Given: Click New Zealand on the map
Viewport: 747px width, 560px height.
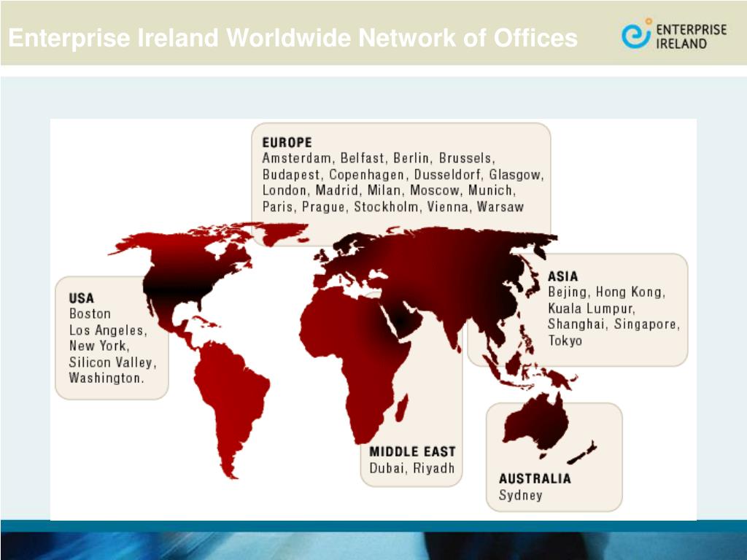Looking at the screenshot, I should click(x=583, y=453).
